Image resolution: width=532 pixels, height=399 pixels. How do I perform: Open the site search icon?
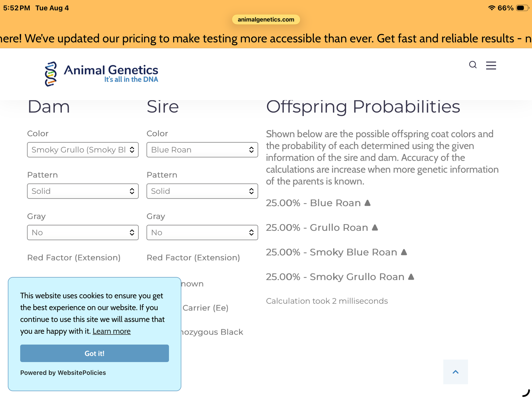[x=473, y=65]
